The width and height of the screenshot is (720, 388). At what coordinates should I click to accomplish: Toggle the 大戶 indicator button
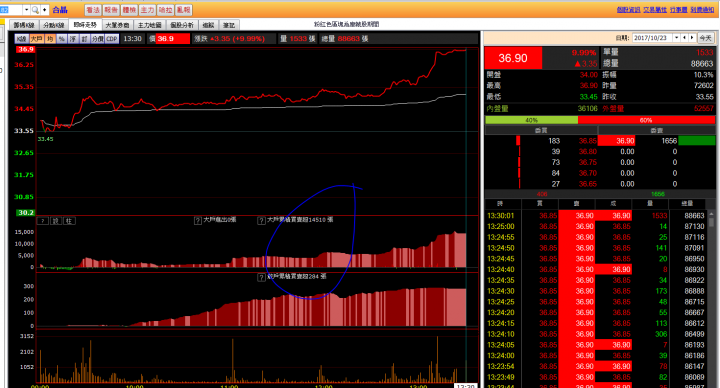pos(37,39)
